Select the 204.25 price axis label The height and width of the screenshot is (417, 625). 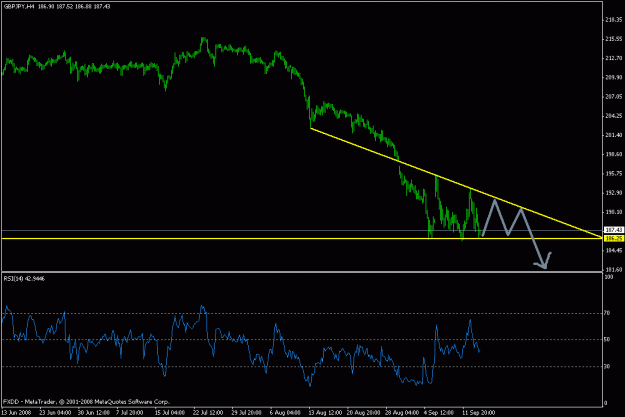613,116
